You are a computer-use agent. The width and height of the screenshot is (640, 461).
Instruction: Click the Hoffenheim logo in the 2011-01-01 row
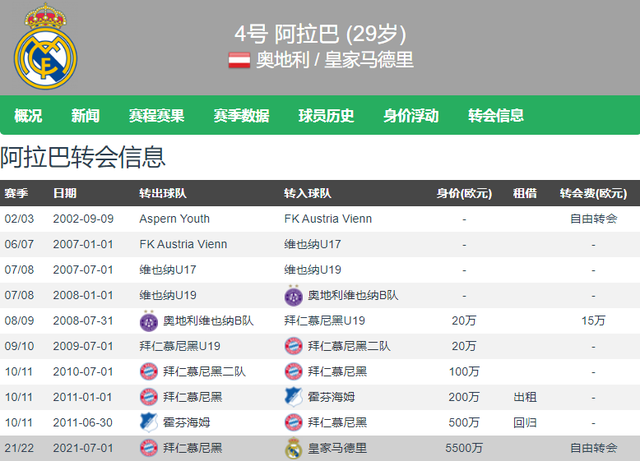pos(293,397)
